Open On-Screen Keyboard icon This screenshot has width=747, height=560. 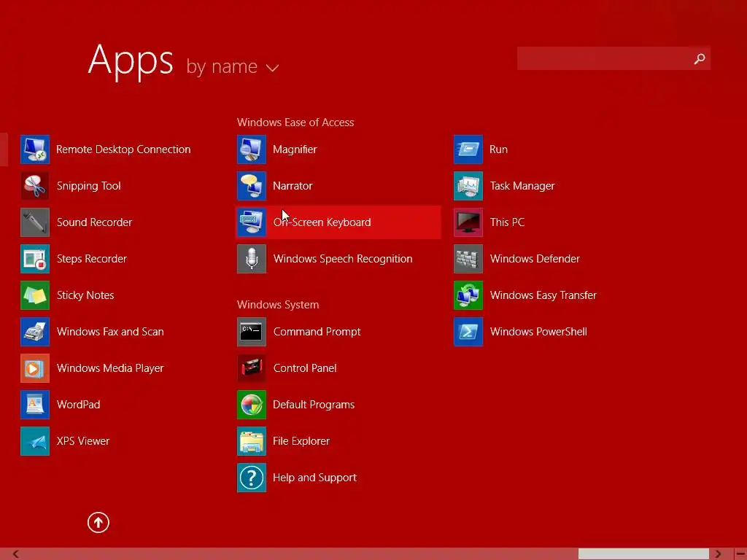point(252,222)
